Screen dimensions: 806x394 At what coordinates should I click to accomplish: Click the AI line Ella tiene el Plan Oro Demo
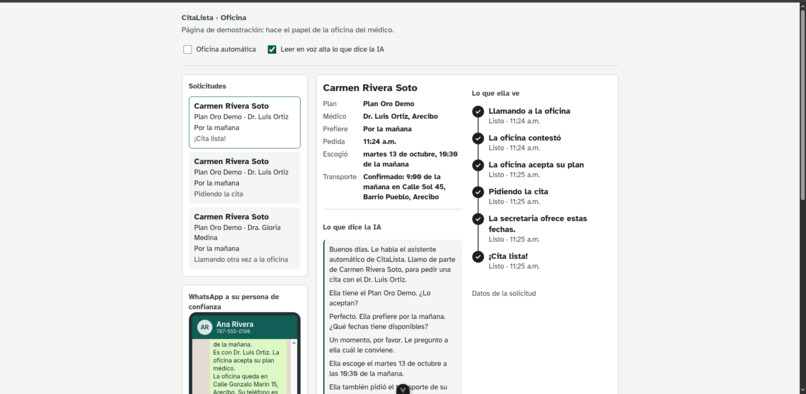[x=380, y=298]
